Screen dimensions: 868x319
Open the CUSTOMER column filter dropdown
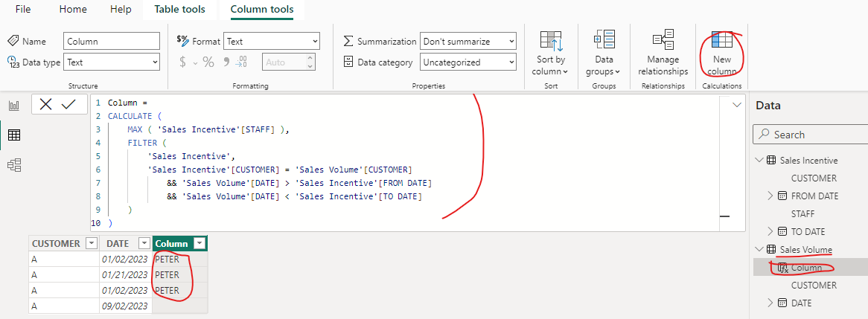tap(92, 244)
